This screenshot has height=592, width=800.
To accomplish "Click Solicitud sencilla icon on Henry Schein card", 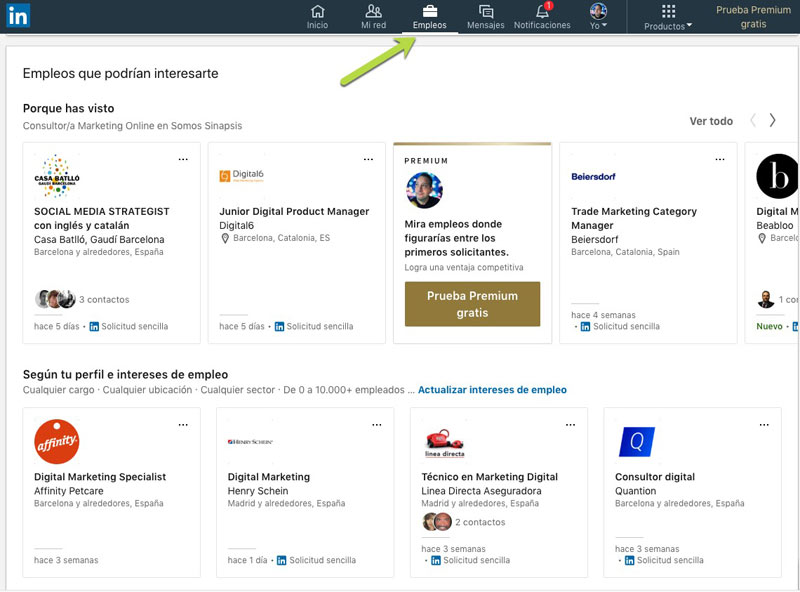I will [x=282, y=560].
